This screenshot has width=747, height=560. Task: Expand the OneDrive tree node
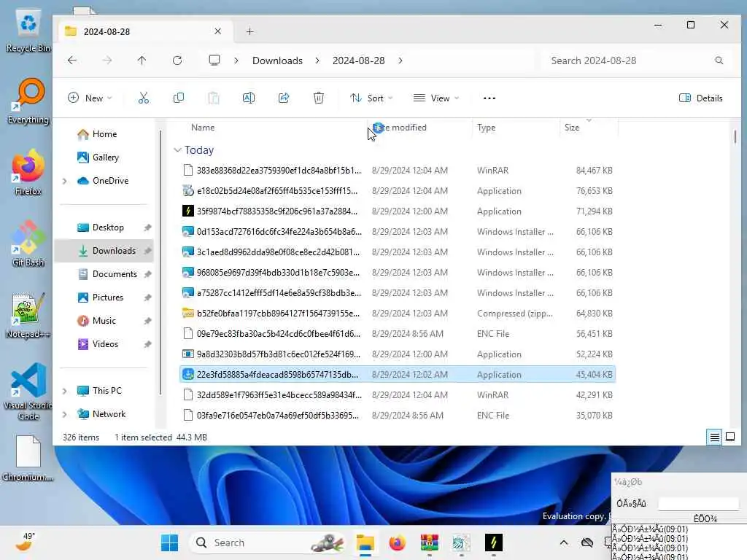65,181
